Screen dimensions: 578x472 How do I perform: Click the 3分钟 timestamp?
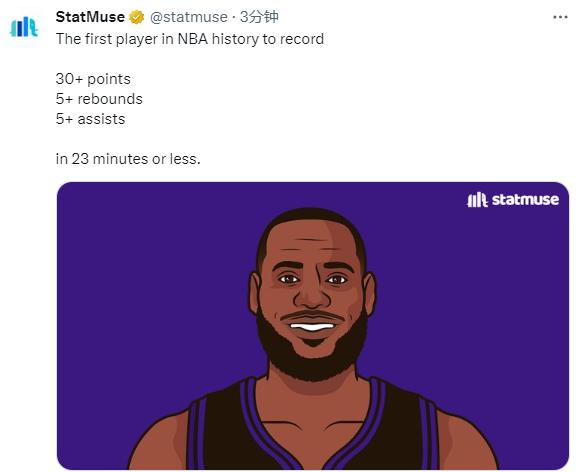coord(258,17)
